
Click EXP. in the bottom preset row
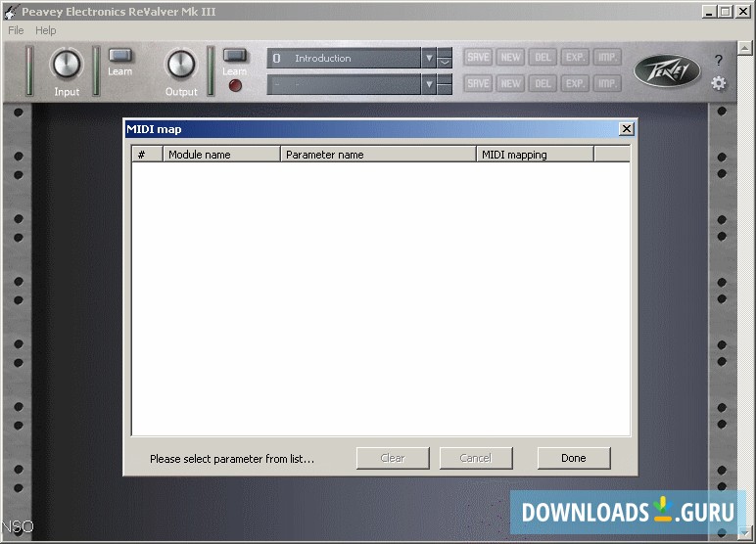575,84
